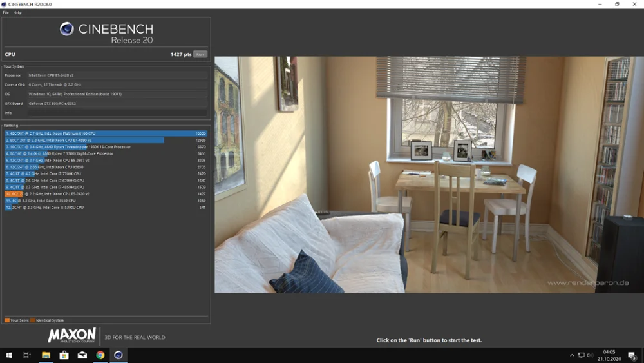The image size is (644, 363).
Task: Select ranking row Intel Core i5-3550
Action: point(106,201)
